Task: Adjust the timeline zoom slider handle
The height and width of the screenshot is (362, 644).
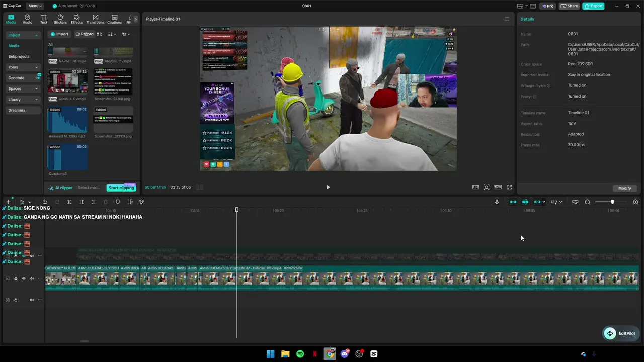Action: pos(612,202)
